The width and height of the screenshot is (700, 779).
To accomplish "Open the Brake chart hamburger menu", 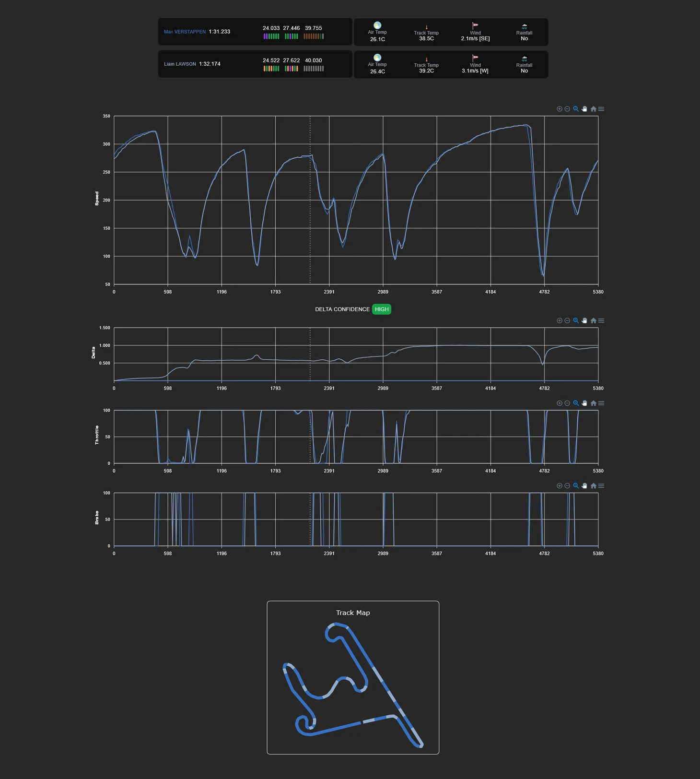I will coord(601,486).
